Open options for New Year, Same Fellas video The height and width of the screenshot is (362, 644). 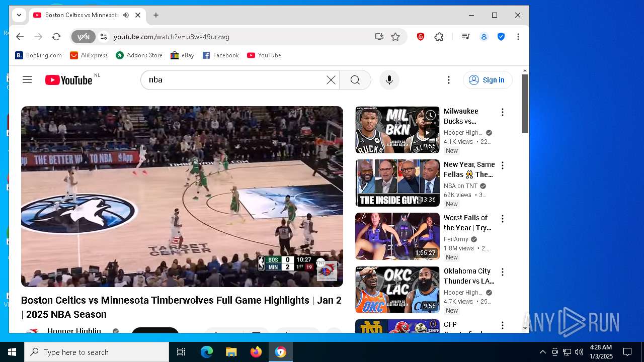[502, 165]
